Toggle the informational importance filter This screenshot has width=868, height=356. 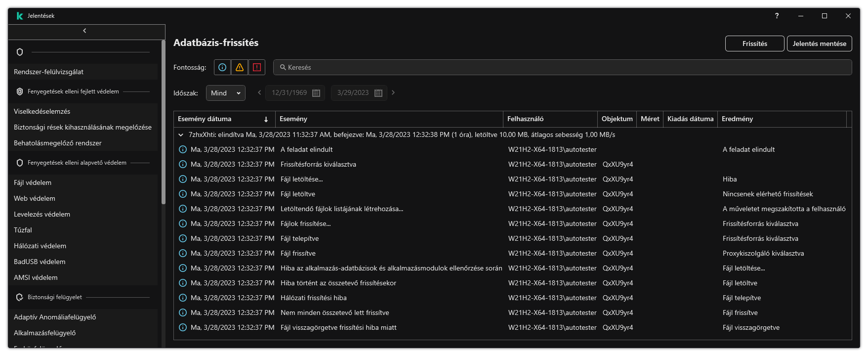[222, 67]
